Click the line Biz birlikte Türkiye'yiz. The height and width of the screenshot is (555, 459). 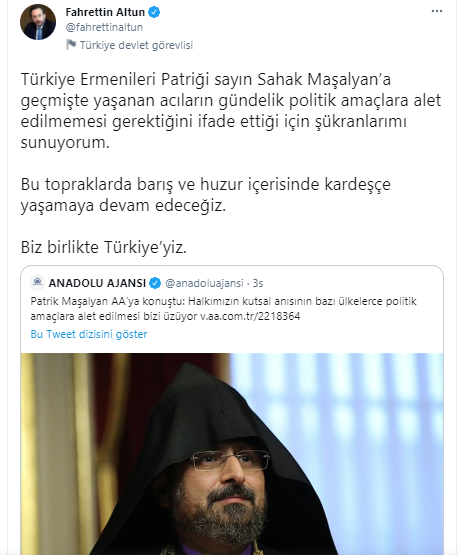point(104,247)
